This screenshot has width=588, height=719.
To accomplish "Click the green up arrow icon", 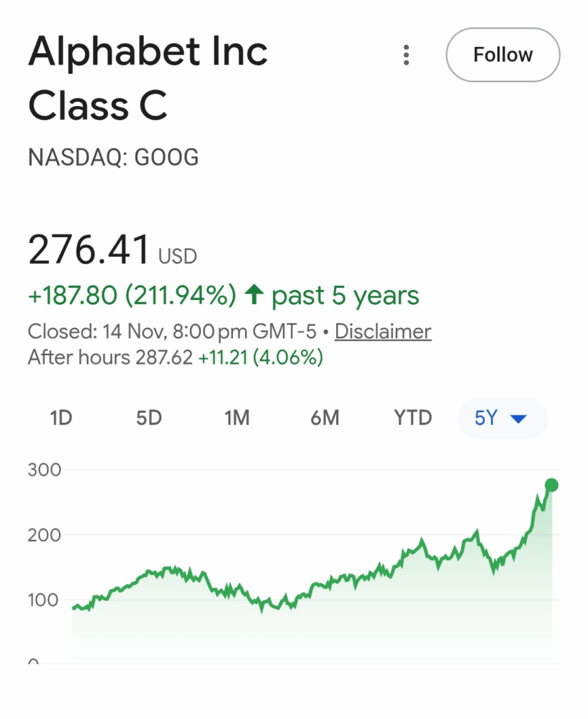I will click(x=253, y=296).
